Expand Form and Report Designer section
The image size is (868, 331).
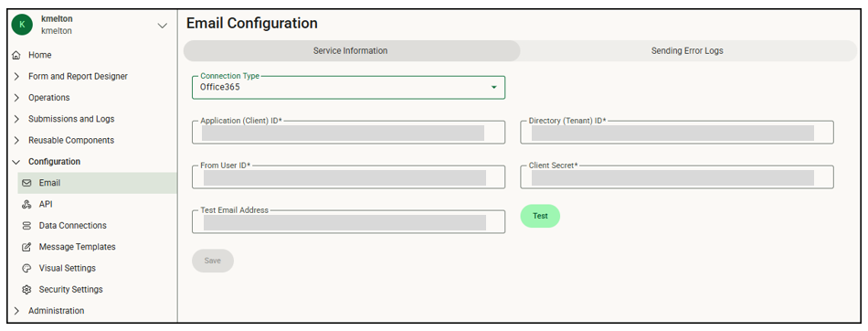(16, 77)
